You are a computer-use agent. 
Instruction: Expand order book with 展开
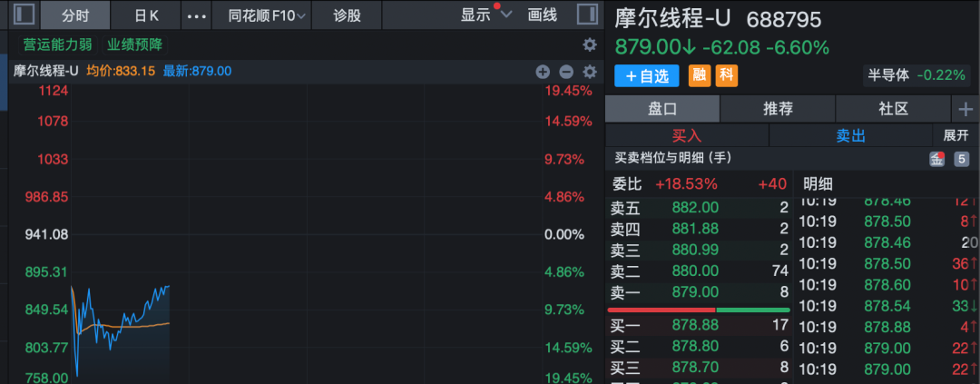[955, 135]
